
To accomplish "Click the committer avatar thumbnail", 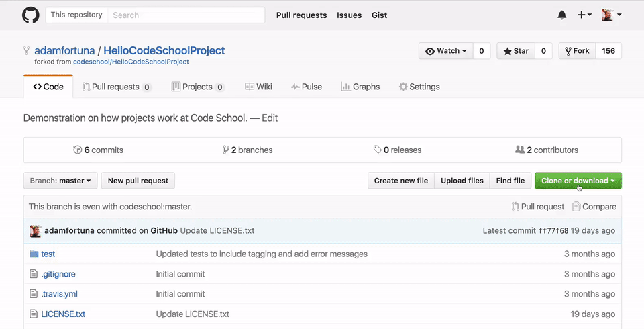I will tap(36, 231).
